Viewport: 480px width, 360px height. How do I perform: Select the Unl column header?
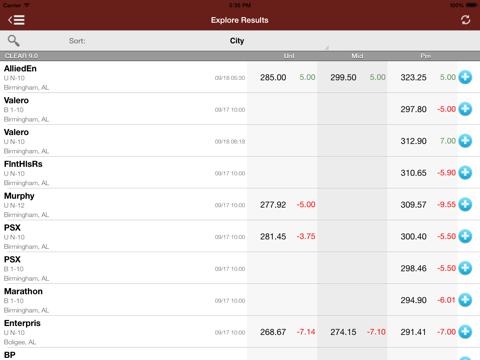(289, 56)
